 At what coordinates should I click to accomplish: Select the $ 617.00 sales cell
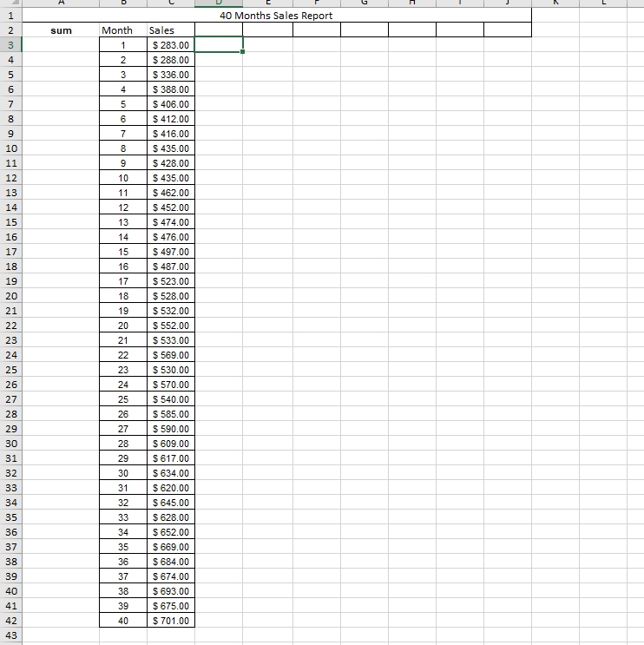pyautogui.click(x=171, y=458)
